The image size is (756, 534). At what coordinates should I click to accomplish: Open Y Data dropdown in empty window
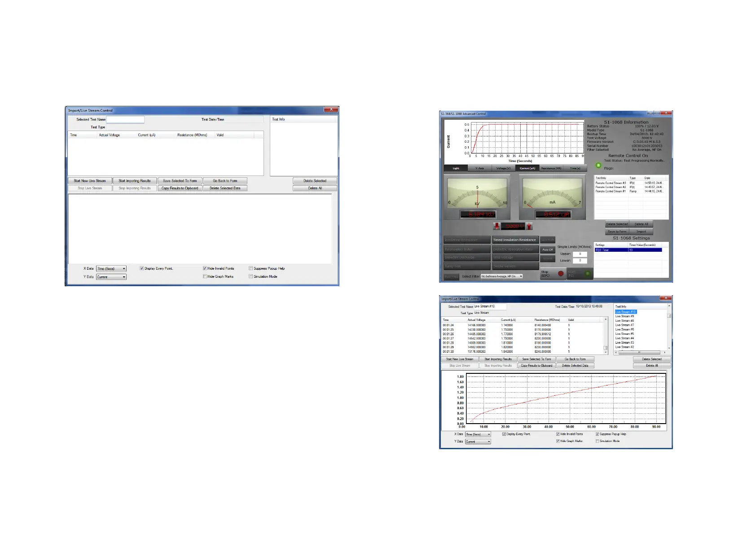(x=111, y=277)
